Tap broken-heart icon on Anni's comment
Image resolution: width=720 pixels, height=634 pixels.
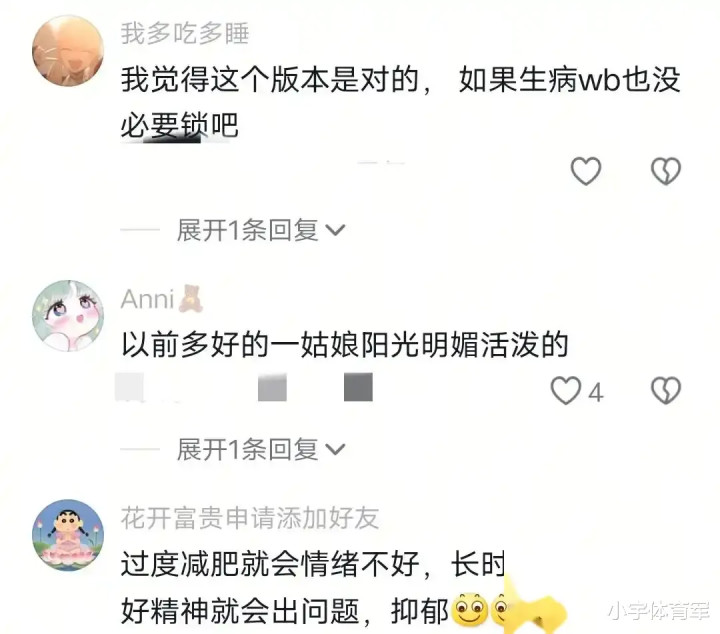(x=666, y=391)
